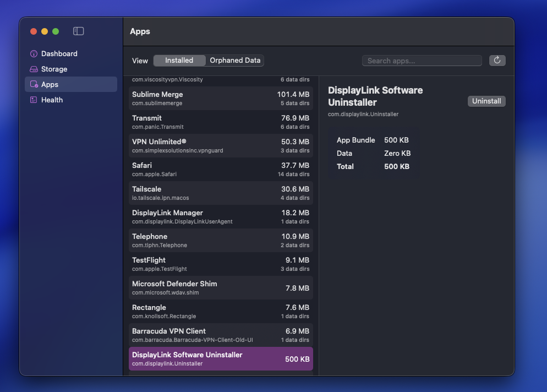This screenshot has height=392, width=547.
Task: Toggle the sidebar visibility icon
Action: [x=78, y=31]
